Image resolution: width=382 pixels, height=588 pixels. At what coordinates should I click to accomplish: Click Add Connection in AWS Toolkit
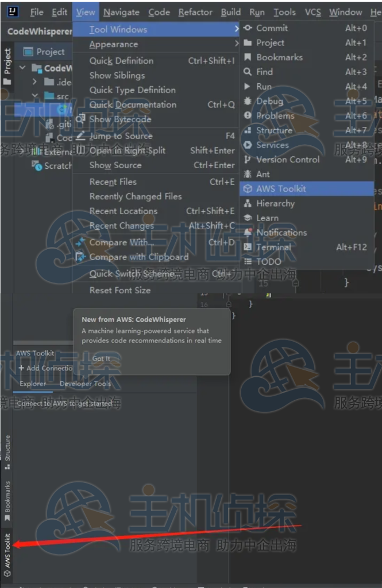45,368
